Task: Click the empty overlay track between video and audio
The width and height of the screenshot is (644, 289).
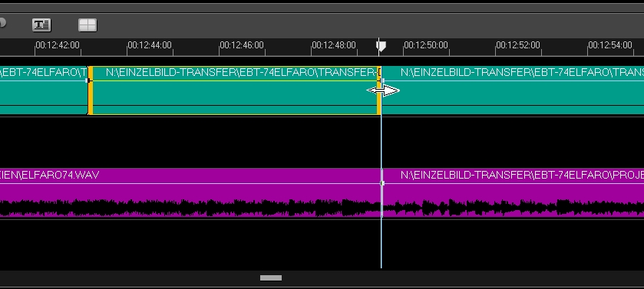Action: (x=322, y=141)
